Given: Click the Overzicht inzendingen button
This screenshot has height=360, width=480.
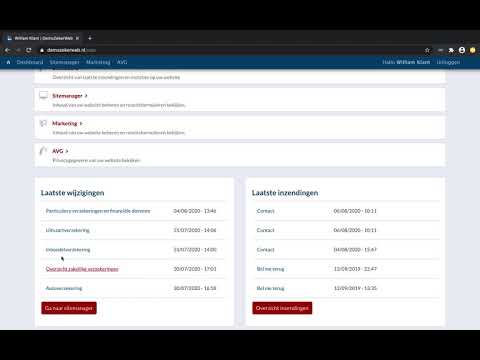Looking at the screenshot, I should (282, 308).
